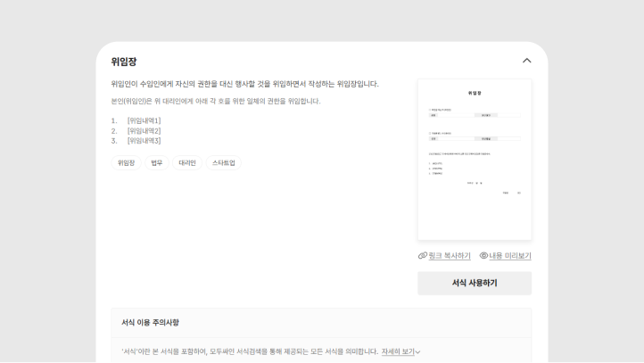The image size is (644, 363).
Task: Collapse the 위임장 section with the chevron
Action: pyautogui.click(x=526, y=61)
